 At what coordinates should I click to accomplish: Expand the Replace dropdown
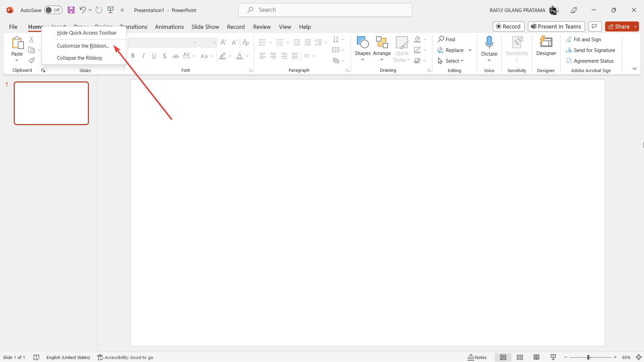point(470,50)
